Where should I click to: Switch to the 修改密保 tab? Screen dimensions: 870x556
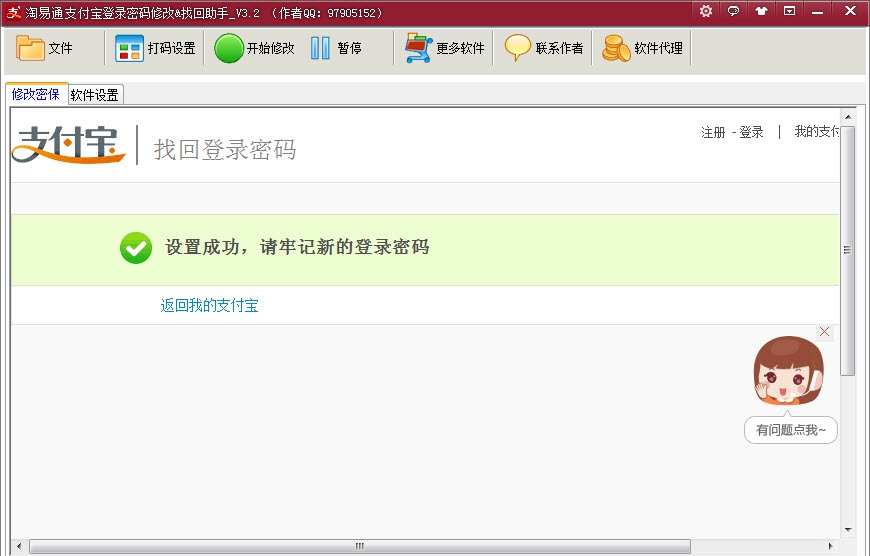click(36, 94)
